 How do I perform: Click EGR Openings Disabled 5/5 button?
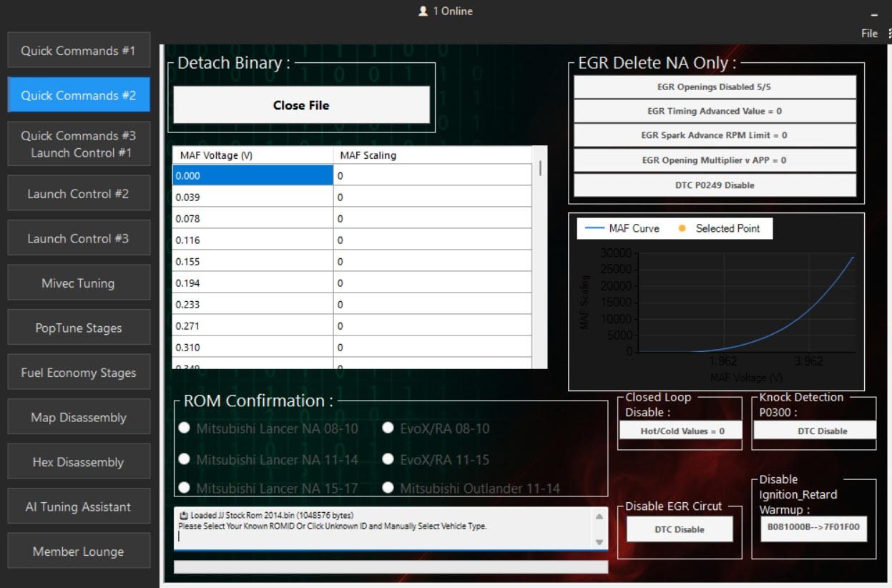[x=715, y=87]
